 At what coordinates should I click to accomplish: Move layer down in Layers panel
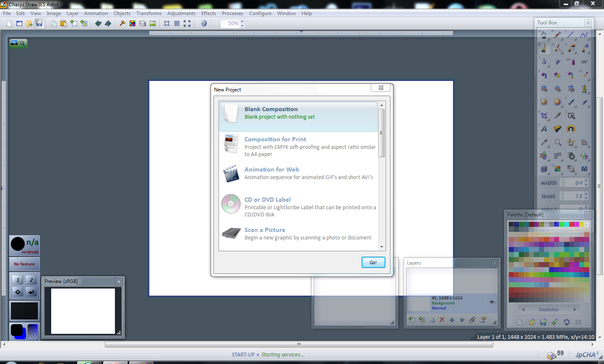tap(462, 320)
